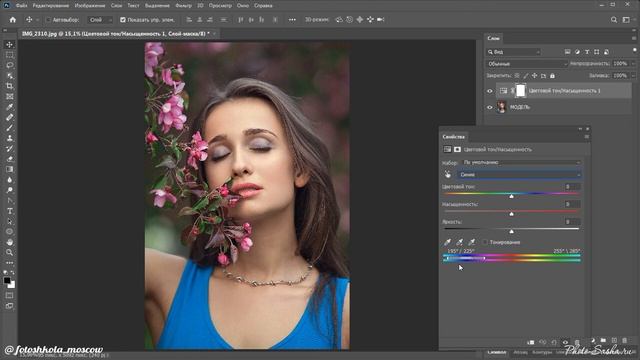
Task: Select the Zoom tool in the left toolbar
Action: click(x=9, y=253)
